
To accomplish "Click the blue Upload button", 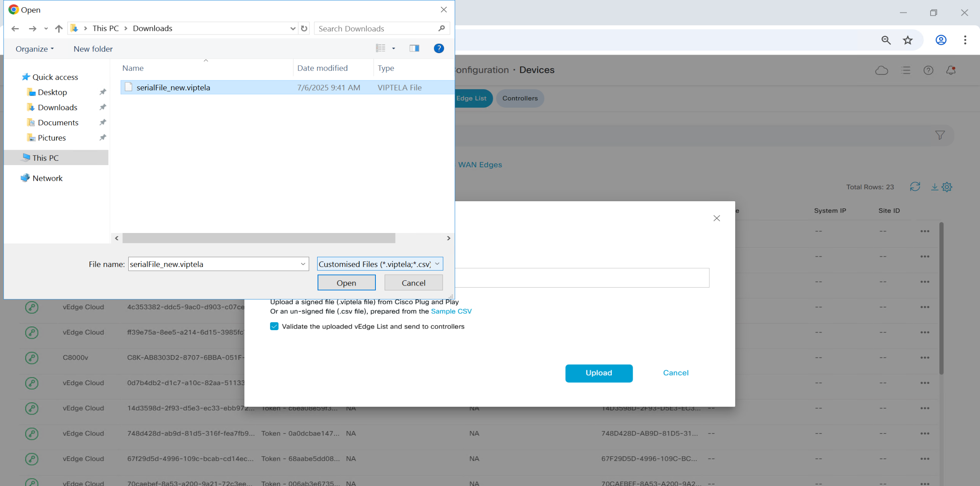I will tap(599, 373).
